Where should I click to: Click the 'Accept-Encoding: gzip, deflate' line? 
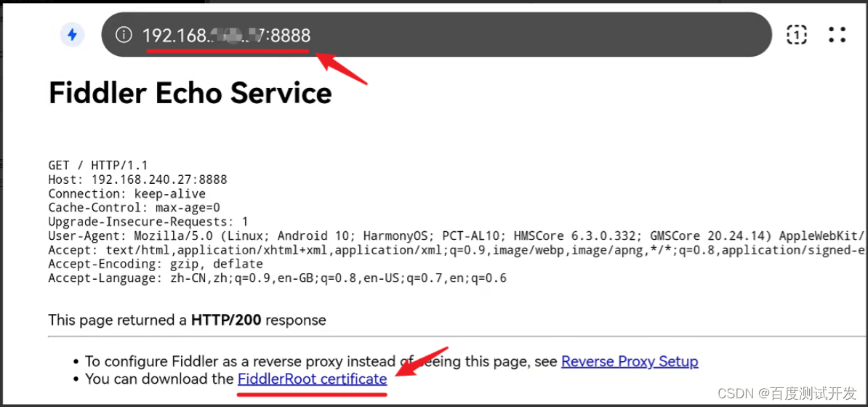coord(156,264)
